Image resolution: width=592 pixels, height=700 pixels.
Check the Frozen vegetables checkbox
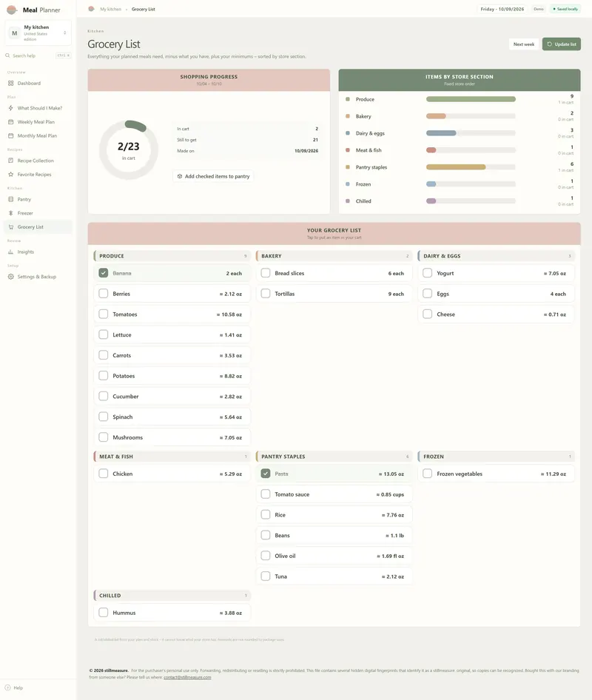[x=427, y=474]
